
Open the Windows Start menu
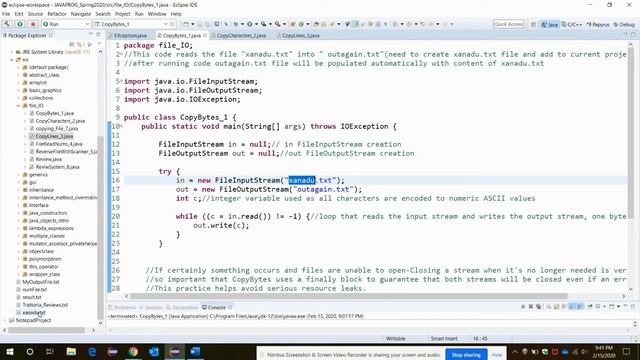click(9, 351)
